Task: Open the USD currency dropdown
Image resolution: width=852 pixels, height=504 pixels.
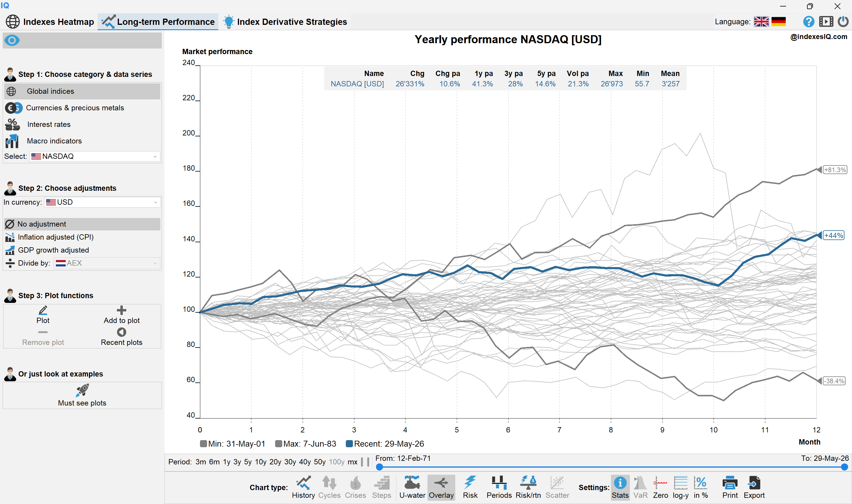Action: pyautogui.click(x=102, y=202)
